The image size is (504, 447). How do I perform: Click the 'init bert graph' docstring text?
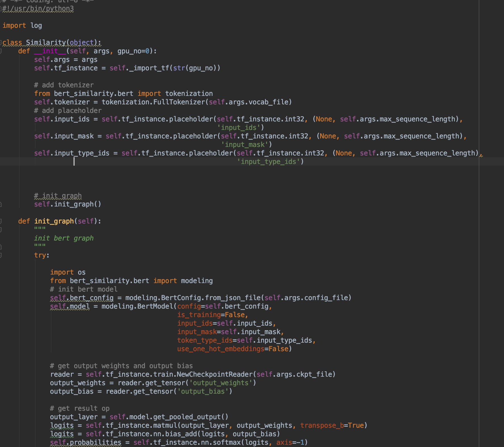coord(64,238)
